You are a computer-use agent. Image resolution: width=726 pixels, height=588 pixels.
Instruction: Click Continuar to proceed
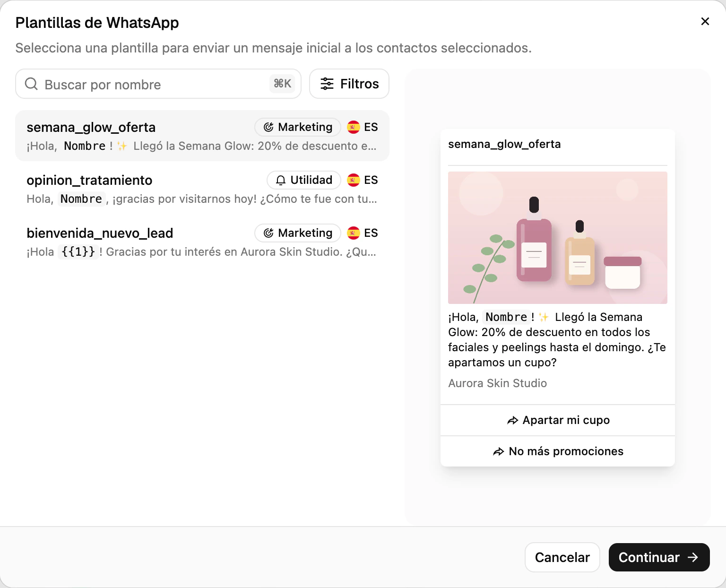(x=659, y=557)
